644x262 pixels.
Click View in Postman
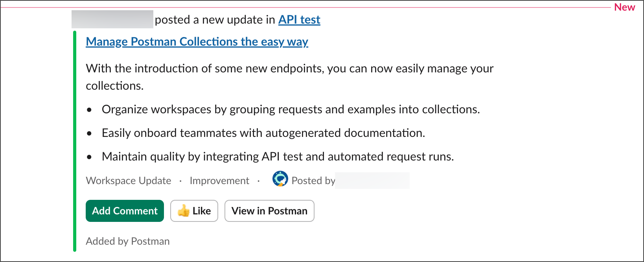tap(269, 211)
